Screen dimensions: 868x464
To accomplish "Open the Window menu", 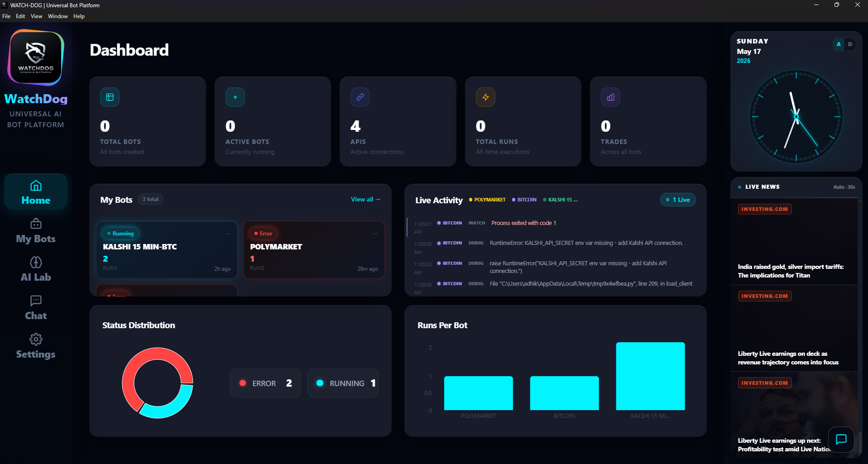I will [x=58, y=16].
